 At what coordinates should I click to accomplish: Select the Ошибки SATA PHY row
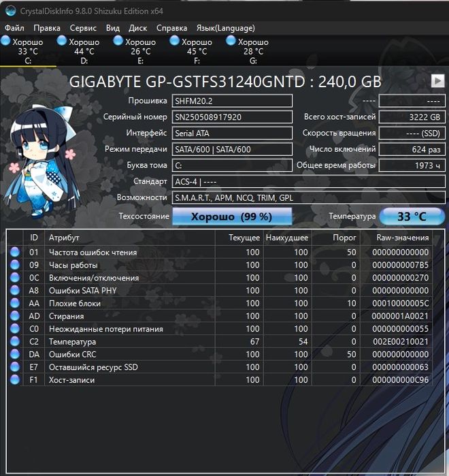tap(220, 290)
